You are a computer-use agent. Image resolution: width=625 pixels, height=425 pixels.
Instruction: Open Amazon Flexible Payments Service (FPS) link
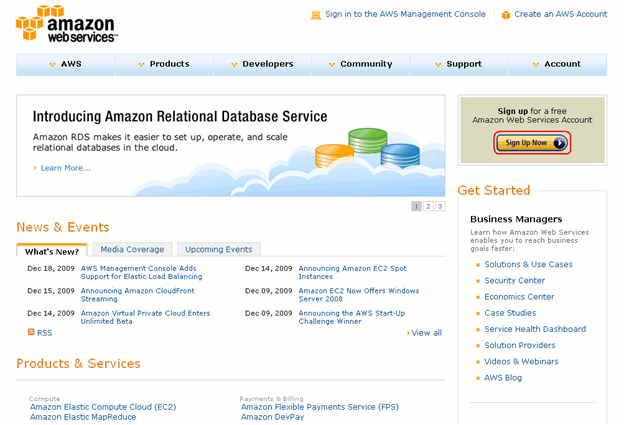(320, 407)
